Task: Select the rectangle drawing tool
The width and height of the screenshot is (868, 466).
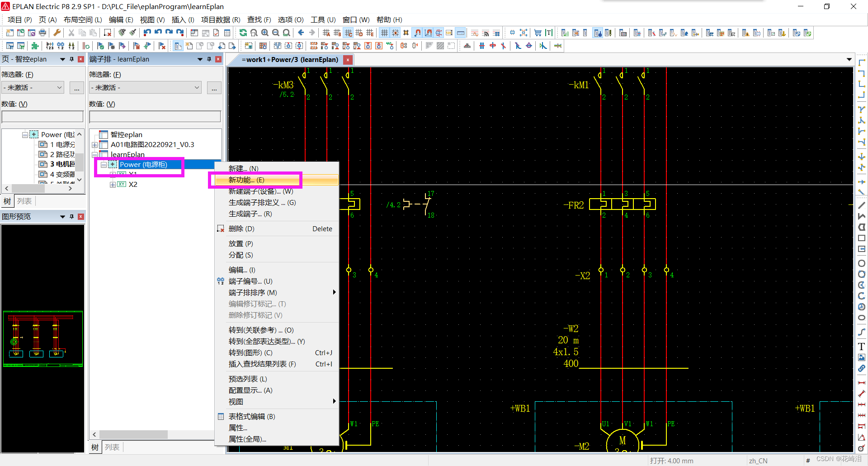Action: pos(862,238)
